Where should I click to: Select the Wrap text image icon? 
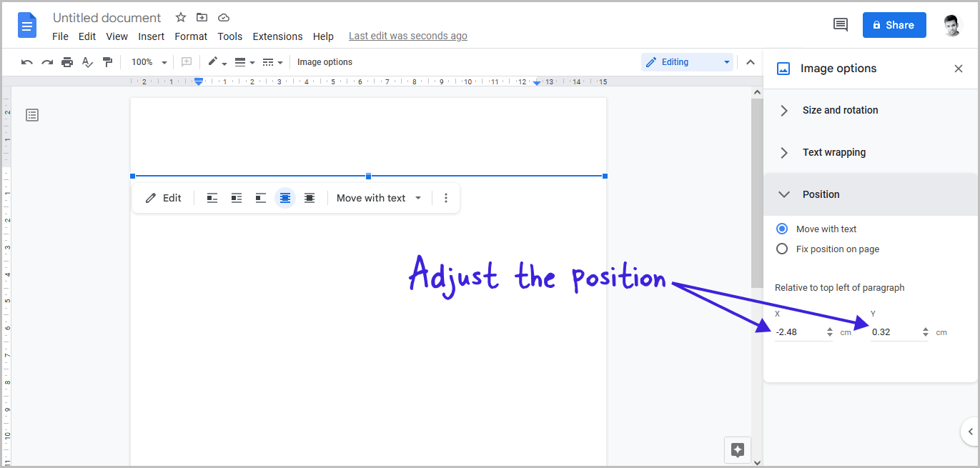[x=237, y=198]
